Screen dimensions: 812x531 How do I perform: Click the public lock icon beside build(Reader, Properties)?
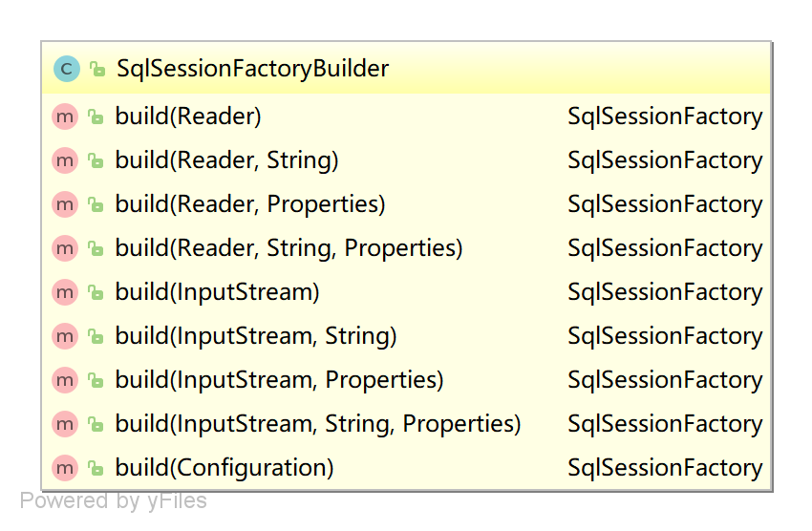coord(96,204)
